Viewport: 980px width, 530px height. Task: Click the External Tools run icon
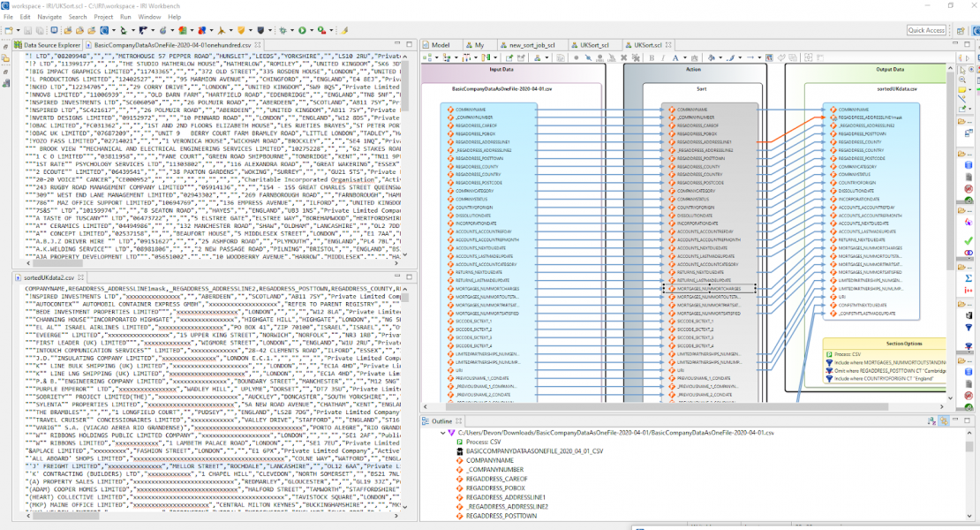[x=321, y=30]
